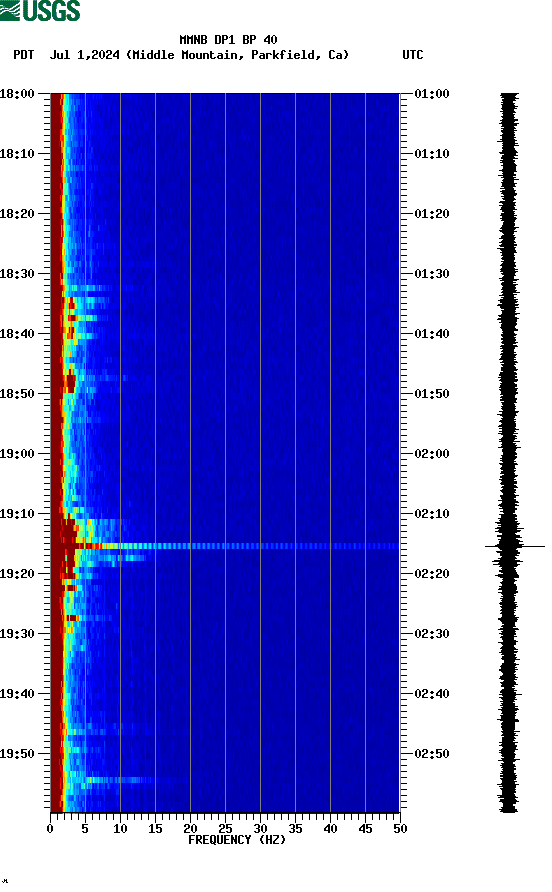
Task: Click the 50 Hz frequency axis label
Action: (x=400, y=829)
